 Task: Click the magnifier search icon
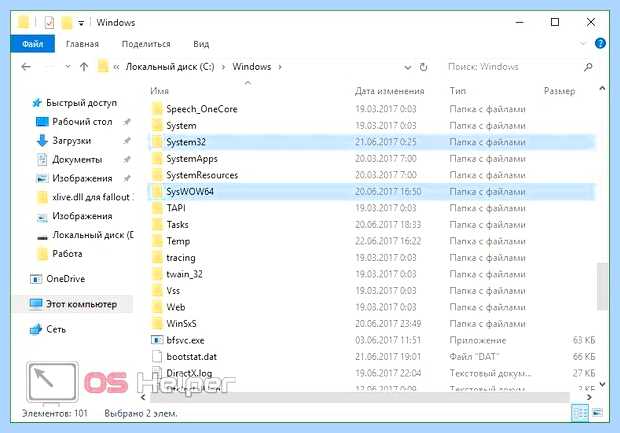588,67
